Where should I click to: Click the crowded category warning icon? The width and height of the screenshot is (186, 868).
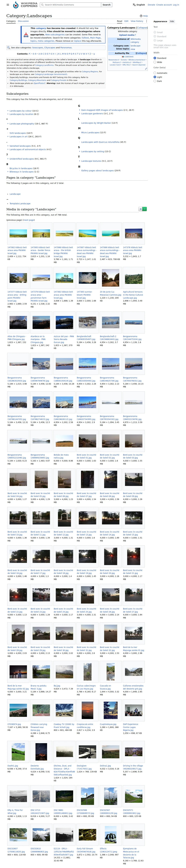coord(26,35)
